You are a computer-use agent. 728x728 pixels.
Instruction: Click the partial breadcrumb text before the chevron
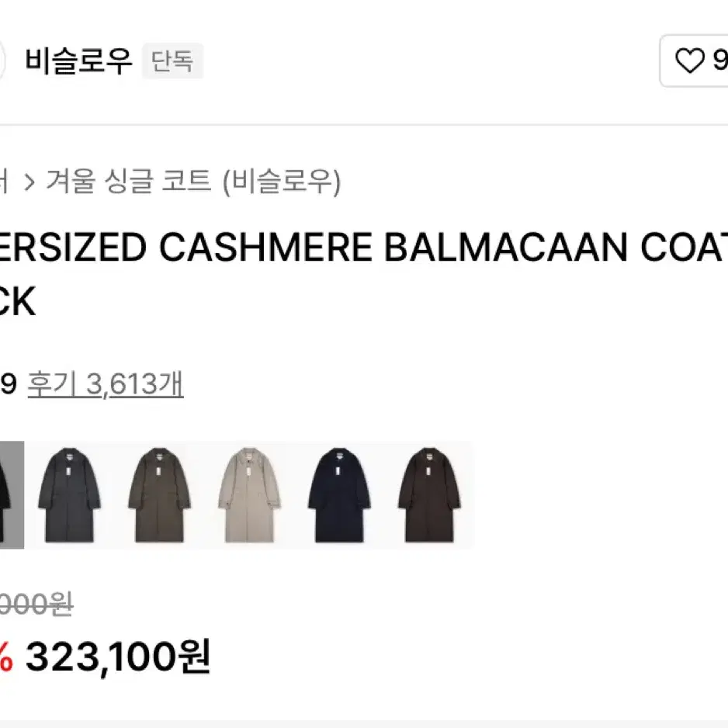click(4, 182)
